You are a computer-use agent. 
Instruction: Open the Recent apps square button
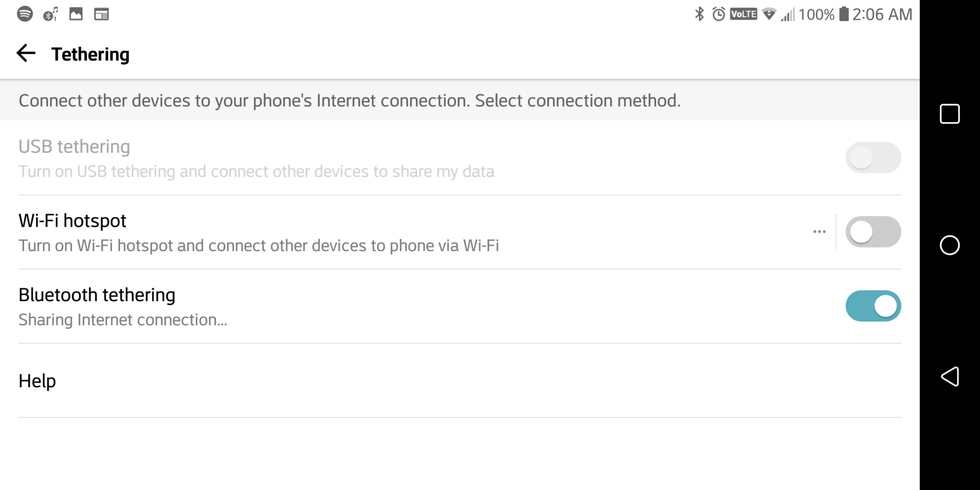950,113
